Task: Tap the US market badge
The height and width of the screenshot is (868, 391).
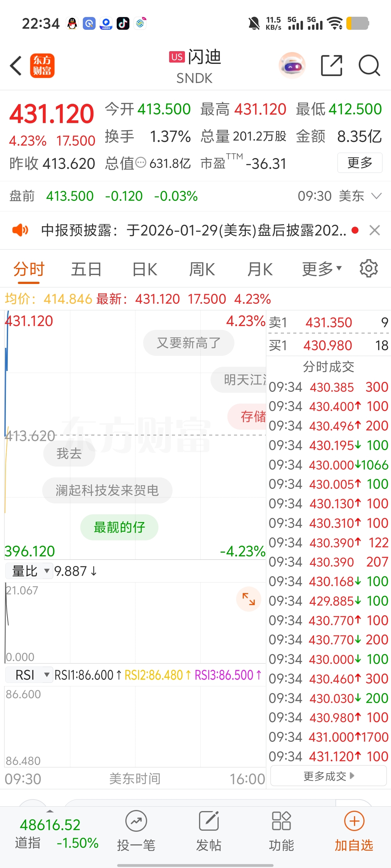Action: pos(177,57)
